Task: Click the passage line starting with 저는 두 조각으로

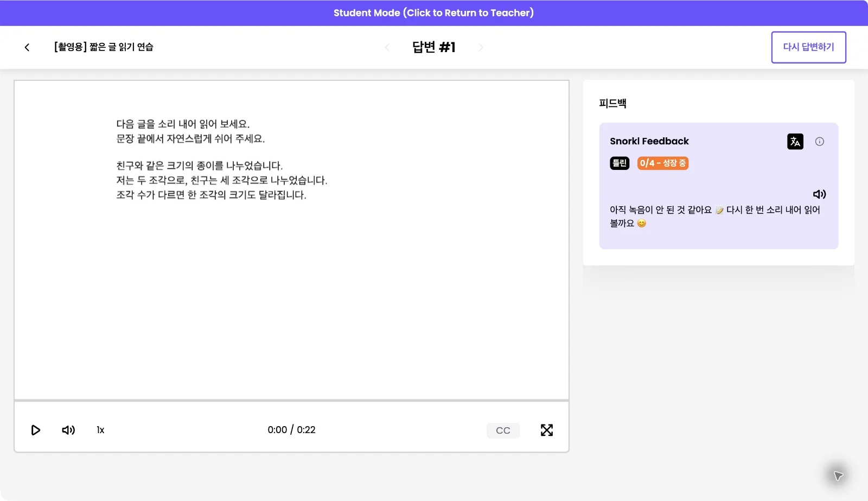Action: (x=222, y=180)
